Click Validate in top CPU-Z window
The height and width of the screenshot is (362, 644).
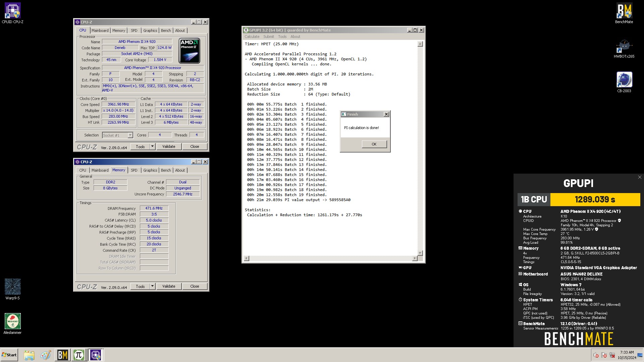[169, 146]
